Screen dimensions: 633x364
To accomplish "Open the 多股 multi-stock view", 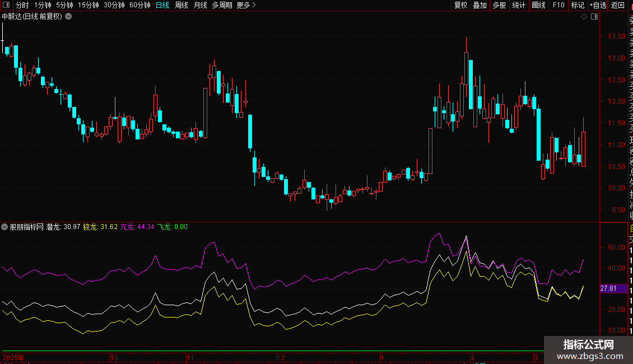I will tap(499, 5).
